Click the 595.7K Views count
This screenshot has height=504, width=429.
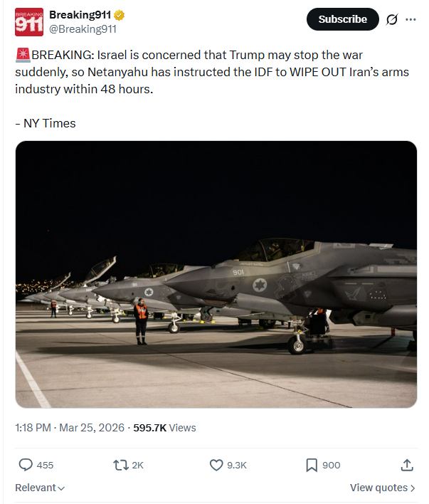pyautogui.click(x=164, y=428)
